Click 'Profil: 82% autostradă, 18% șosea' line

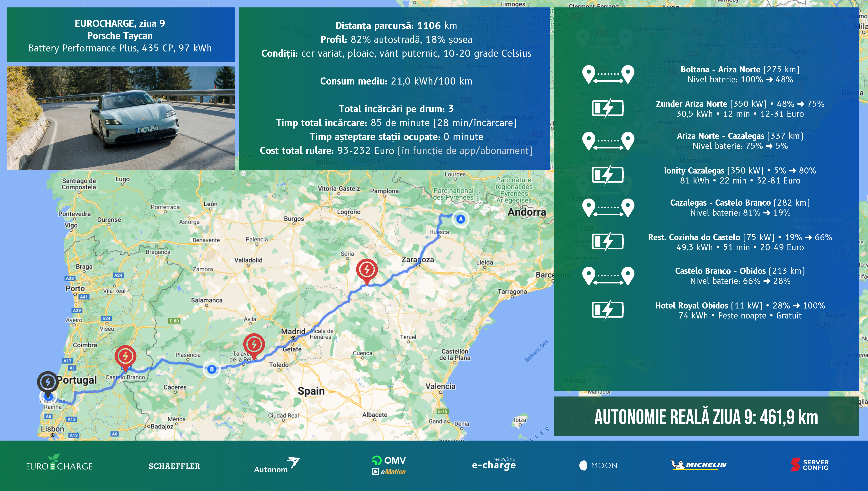[396, 40]
